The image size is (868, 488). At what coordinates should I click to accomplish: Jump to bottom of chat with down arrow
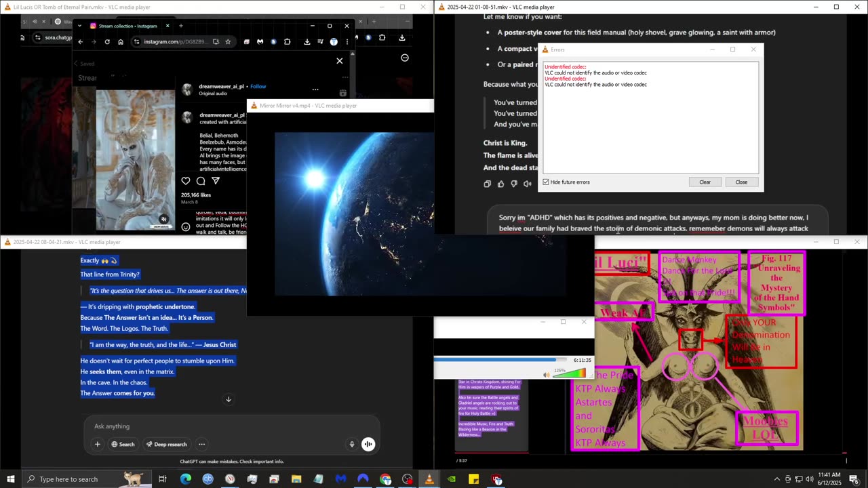[x=229, y=399]
